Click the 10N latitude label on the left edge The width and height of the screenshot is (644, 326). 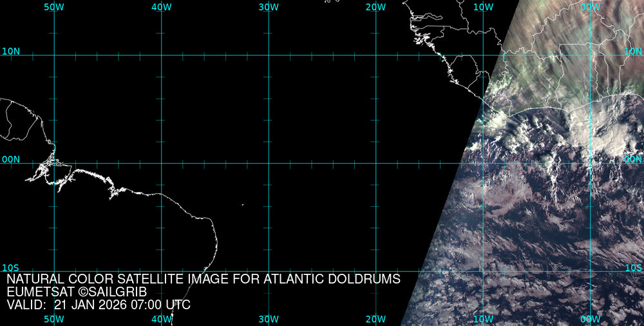tap(10, 51)
